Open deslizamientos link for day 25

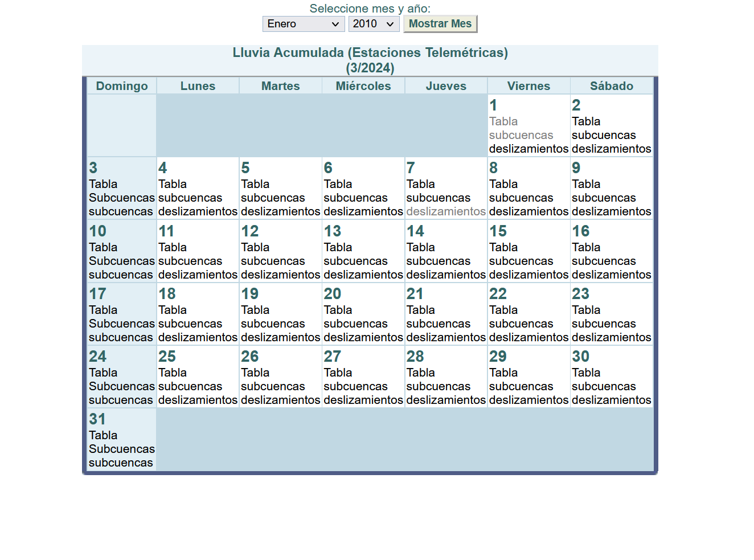pos(198,400)
